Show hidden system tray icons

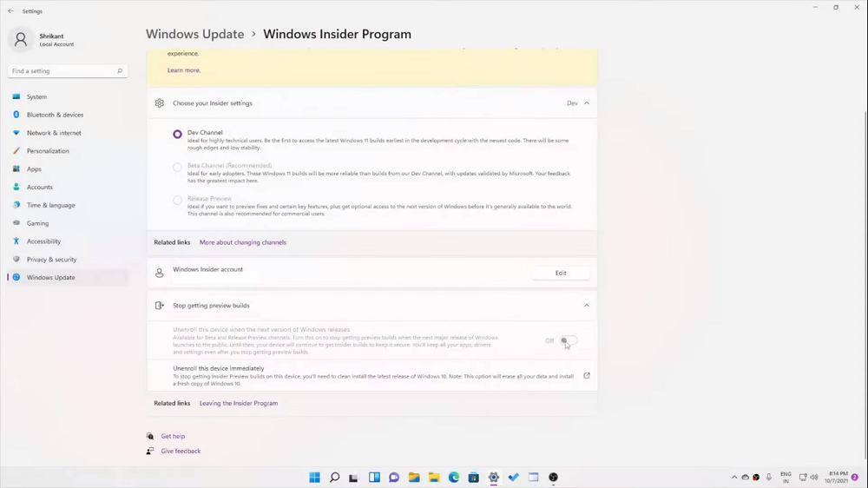coord(734,478)
